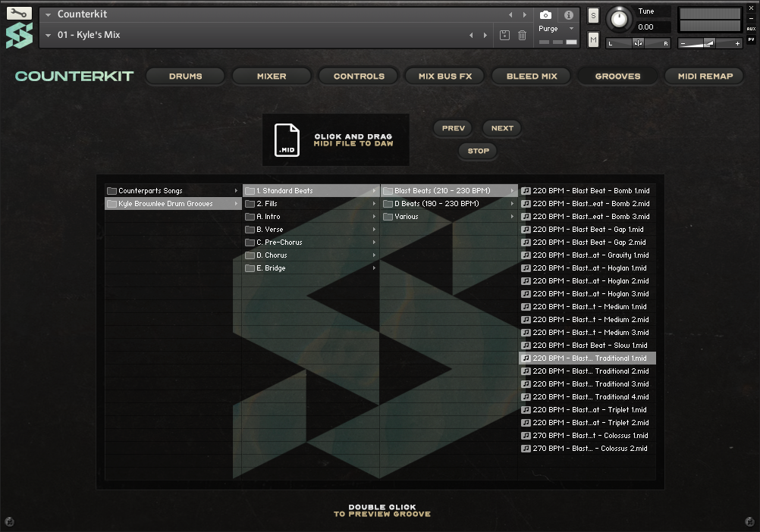Open the snapshot camera view
This screenshot has height=532, width=760.
[x=546, y=13]
